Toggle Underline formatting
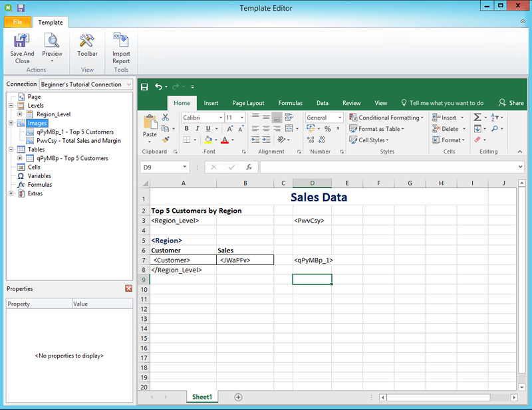Screen dimensions: 532x410 click(208, 129)
